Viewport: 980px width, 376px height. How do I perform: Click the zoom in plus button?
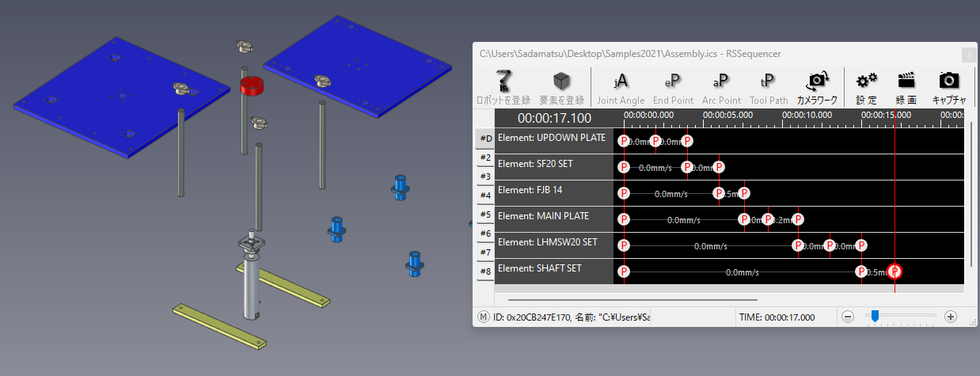[951, 317]
